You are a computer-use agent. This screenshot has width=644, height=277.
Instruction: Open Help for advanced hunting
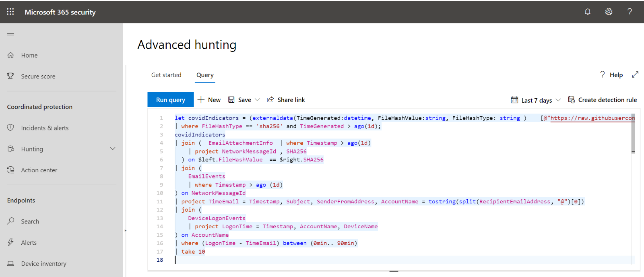(x=611, y=74)
